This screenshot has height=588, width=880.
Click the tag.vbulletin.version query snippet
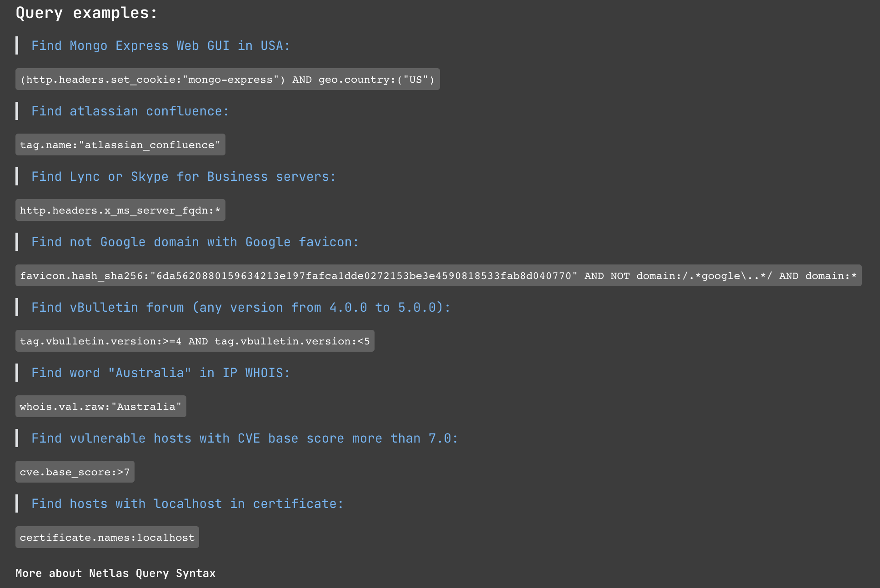[195, 341]
